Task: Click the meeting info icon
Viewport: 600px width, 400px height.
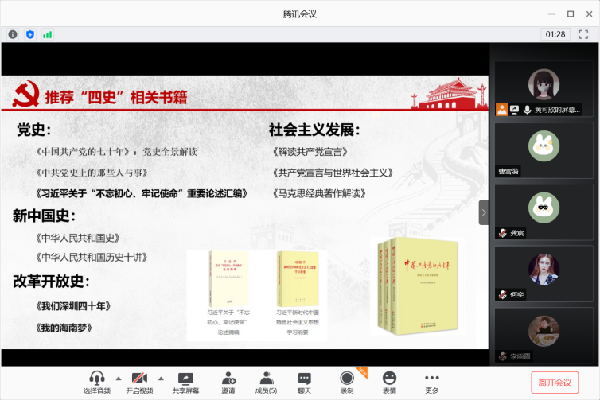Action: pyautogui.click(x=13, y=34)
